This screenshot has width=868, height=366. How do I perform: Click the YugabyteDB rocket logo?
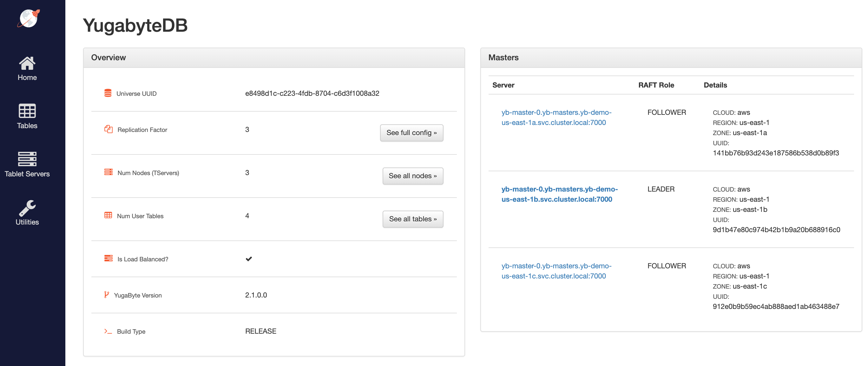click(29, 18)
